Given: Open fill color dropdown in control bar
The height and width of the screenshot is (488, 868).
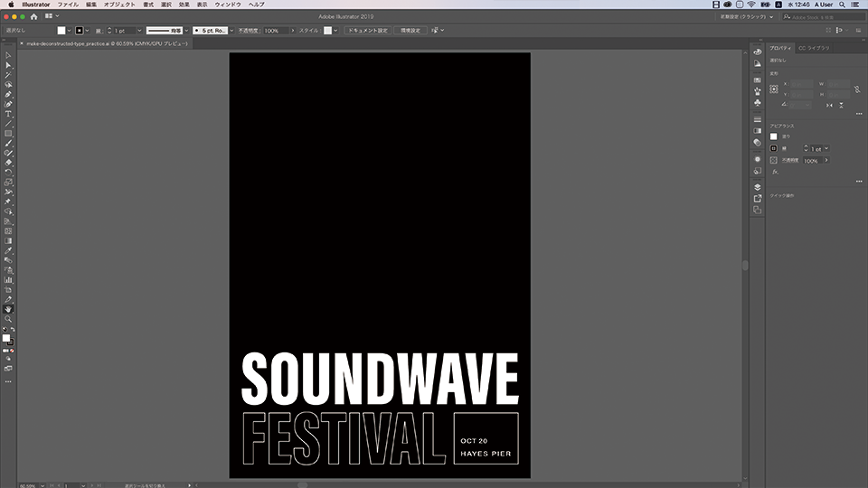Looking at the screenshot, I should pyautogui.click(x=70, y=31).
